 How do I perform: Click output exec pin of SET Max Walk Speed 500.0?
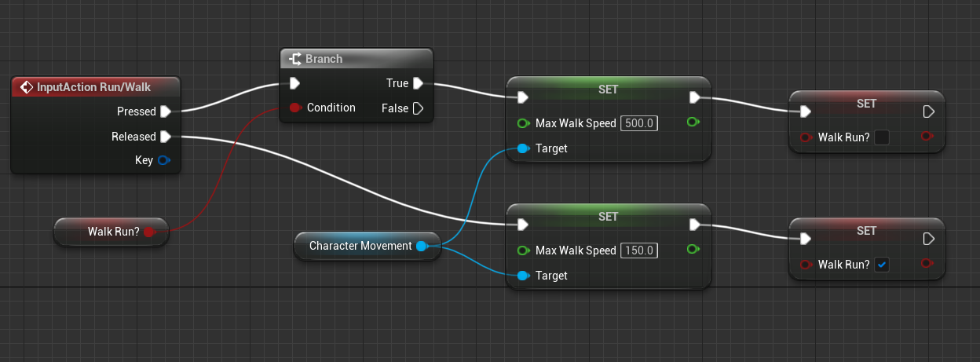[x=695, y=97]
